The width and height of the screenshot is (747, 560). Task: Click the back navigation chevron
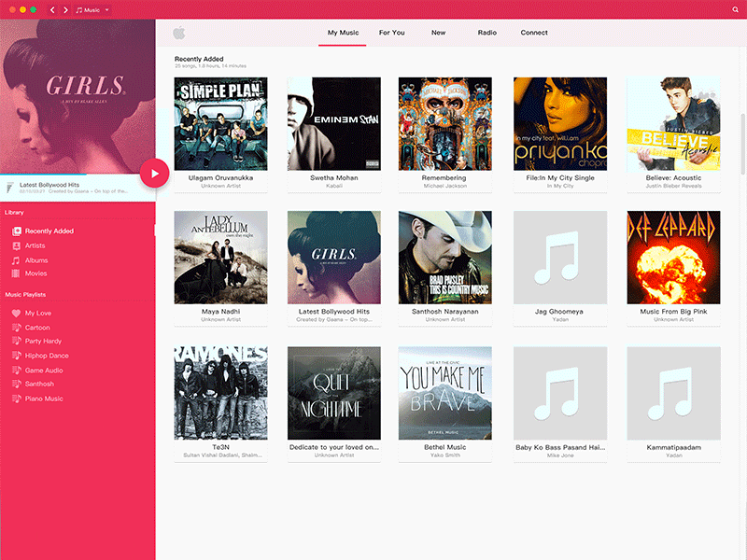pyautogui.click(x=52, y=8)
